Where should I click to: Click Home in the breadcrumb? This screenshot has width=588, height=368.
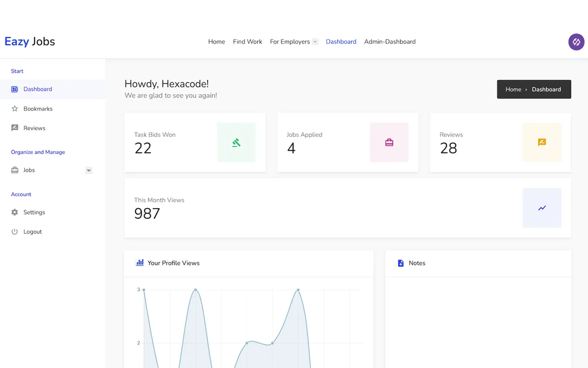click(514, 89)
